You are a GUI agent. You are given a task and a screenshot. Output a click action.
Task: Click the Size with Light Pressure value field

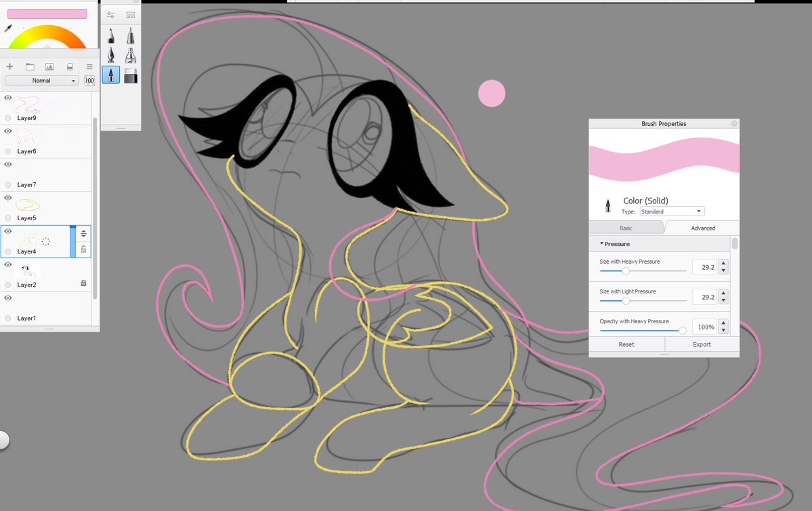coord(704,297)
